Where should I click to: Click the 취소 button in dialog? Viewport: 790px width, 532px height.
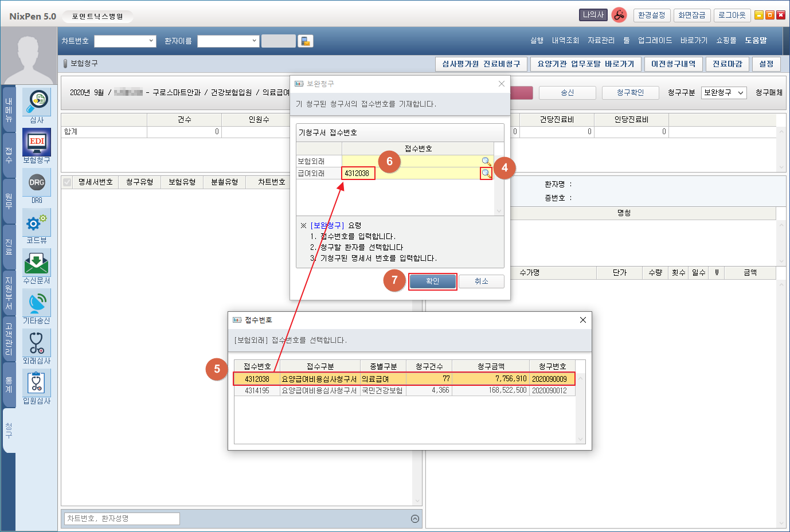[481, 281]
